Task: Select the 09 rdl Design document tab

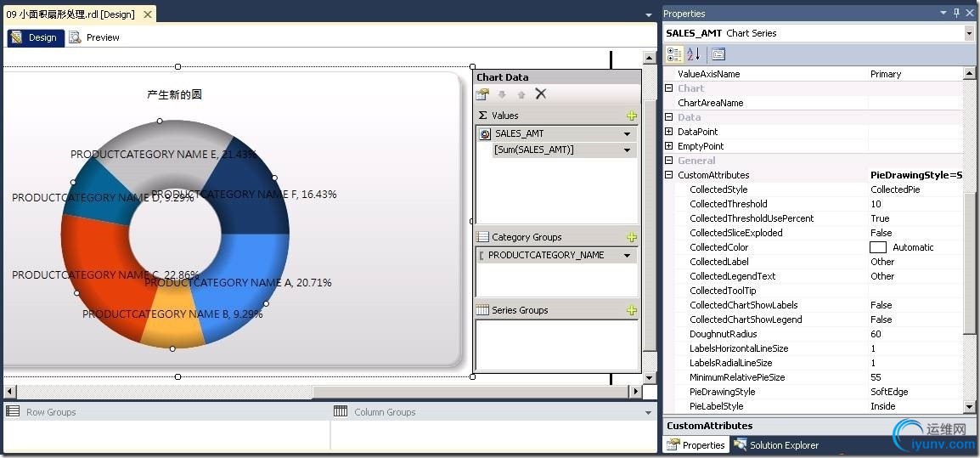Action: pyautogui.click(x=70, y=14)
